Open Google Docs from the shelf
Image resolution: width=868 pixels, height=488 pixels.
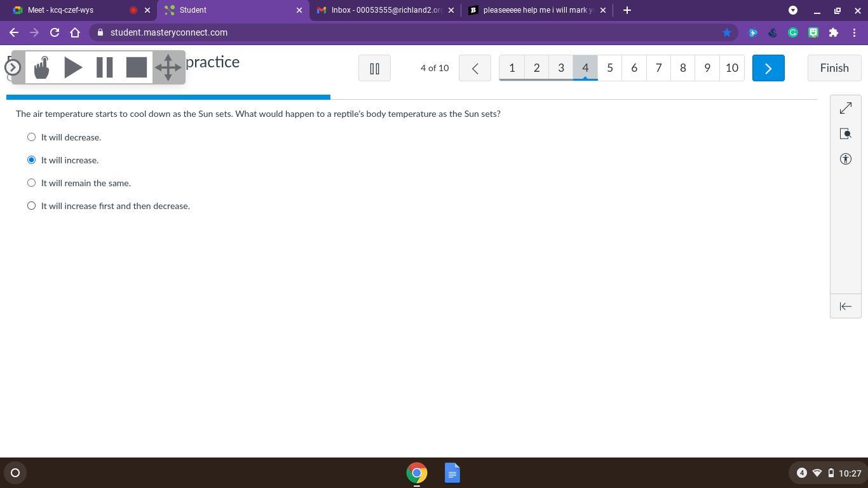coord(452,473)
